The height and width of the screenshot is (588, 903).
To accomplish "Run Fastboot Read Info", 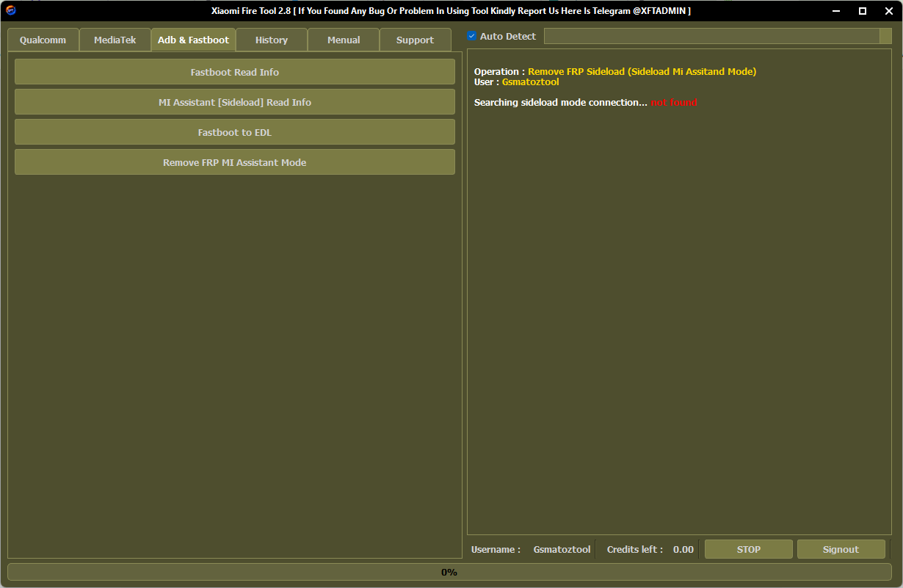I will [235, 72].
